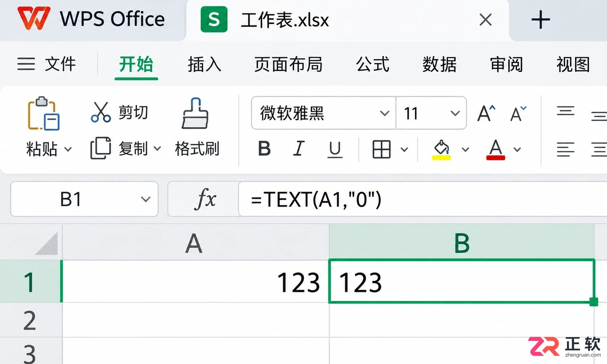Toggle underline formatting
The height and width of the screenshot is (364, 607).
(335, 150)
